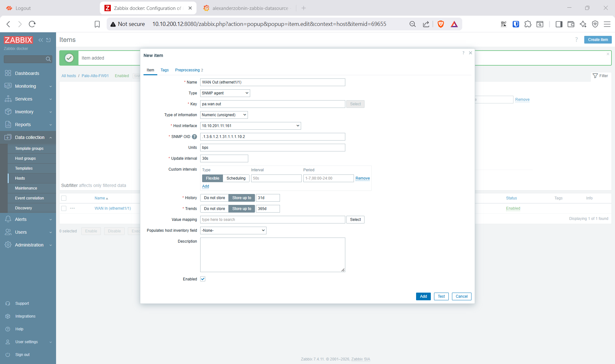
Task: Expand the Inventory sidebar menu
Action: 28,112
